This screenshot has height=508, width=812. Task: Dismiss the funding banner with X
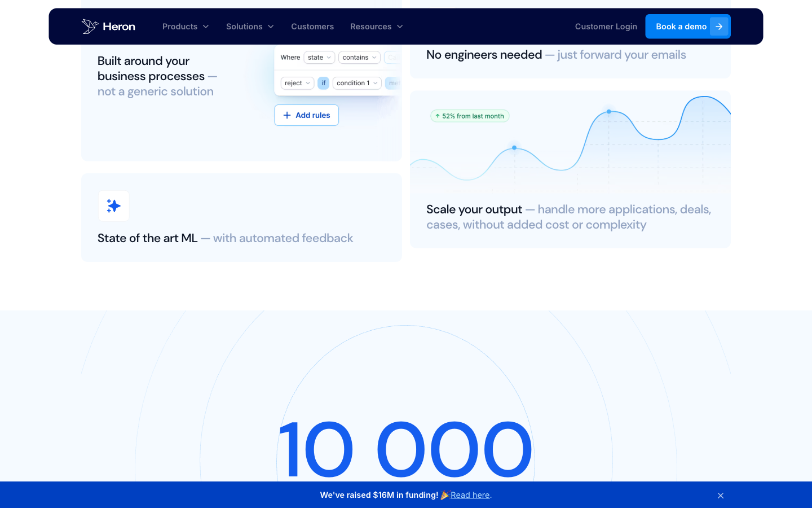(x=721, y=496)
